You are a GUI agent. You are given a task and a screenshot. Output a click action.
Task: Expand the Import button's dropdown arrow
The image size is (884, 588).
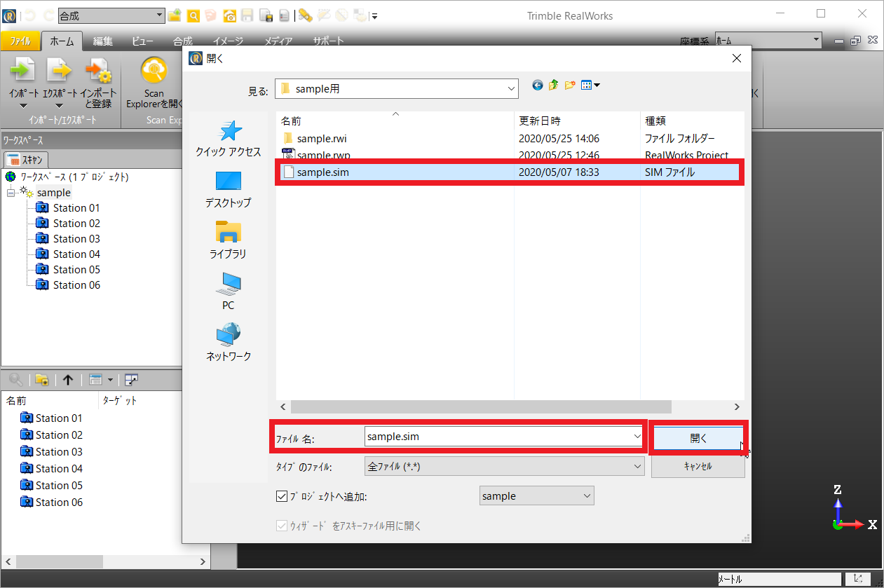pos(23,106)
